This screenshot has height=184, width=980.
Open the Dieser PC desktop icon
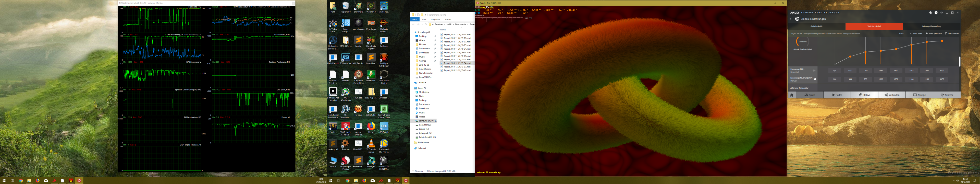pos(333,162)
